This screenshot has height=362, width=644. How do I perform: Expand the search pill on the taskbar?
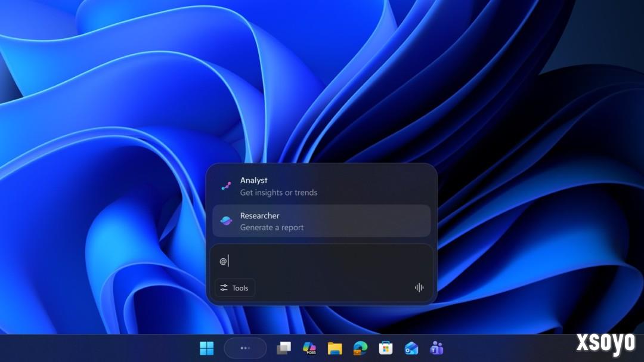245,347
